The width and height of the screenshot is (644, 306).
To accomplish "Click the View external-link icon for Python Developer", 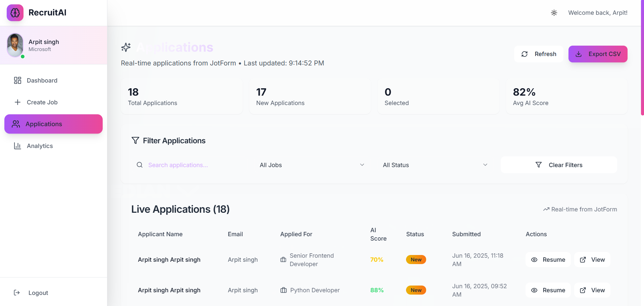I will (x=583, y=290).
